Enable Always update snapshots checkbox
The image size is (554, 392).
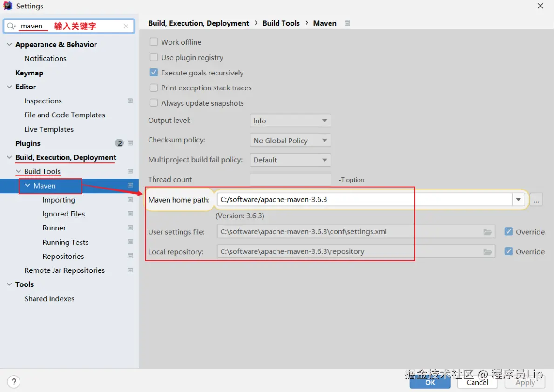click(x=154, y=103)
